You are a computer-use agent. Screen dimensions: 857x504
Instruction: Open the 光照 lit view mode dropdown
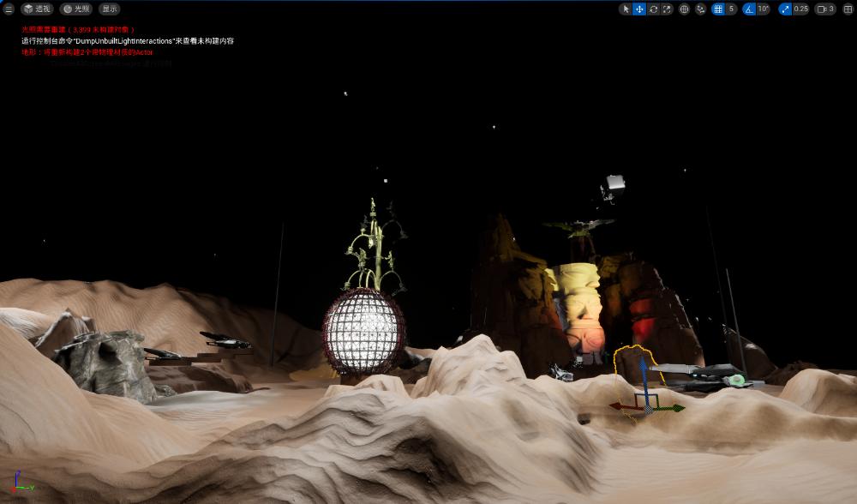[76, 9]
